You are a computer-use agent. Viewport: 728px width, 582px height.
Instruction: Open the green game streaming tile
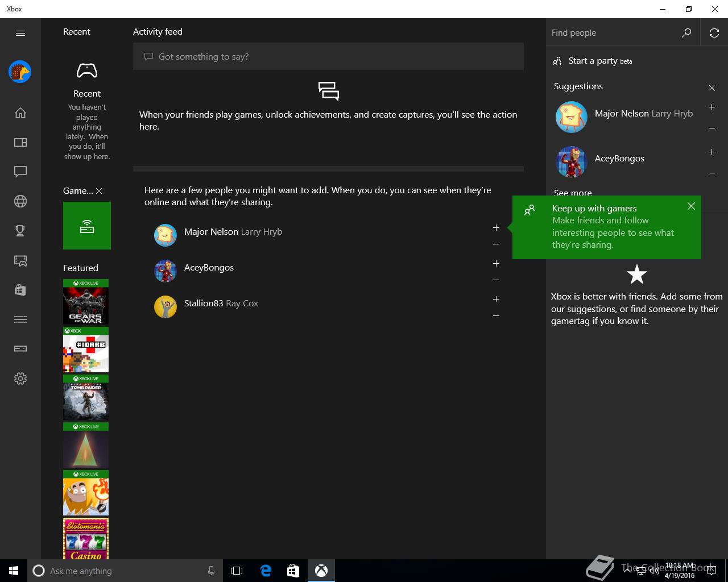pyautogui.click(x=87, y=226)
